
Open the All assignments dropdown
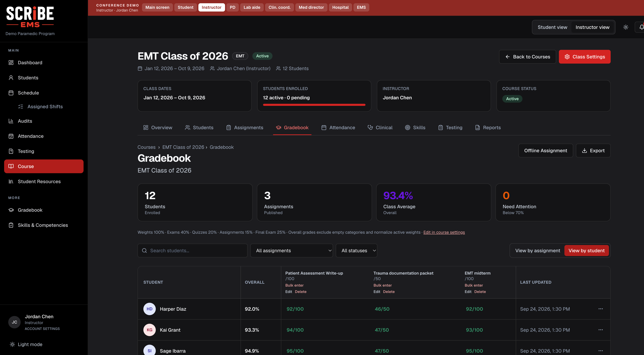click(291, 251)
